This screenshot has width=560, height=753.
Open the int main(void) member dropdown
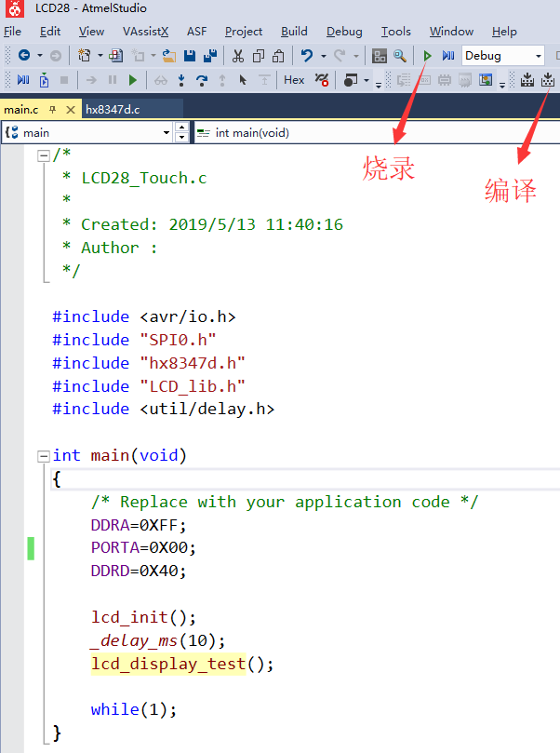pos(377,132)
